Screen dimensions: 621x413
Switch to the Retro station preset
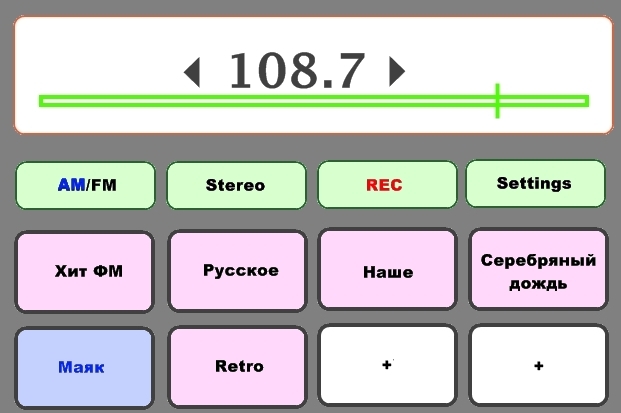237,366
